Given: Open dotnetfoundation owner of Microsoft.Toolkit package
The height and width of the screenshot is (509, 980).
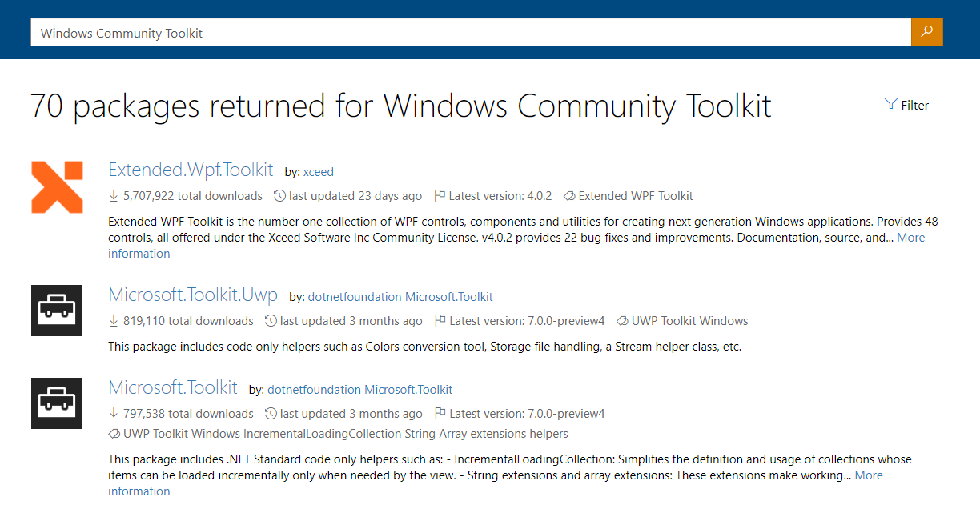Looking at the screenshot, I should click(315, 390).
